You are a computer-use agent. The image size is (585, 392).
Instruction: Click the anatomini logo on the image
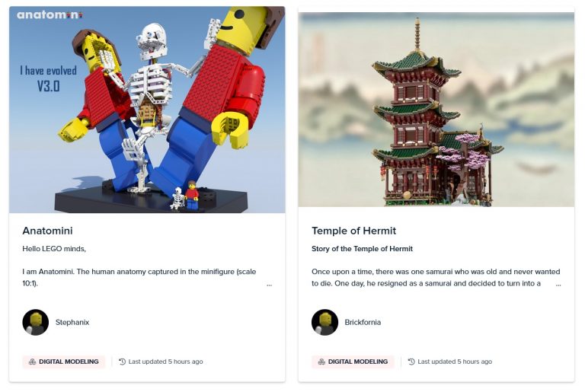(x=50, y=15)
